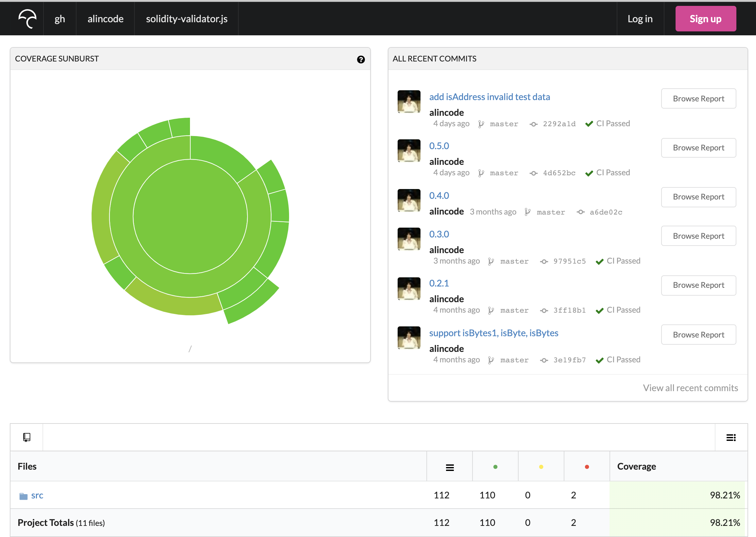This screenshot has height=537, width=756.
Task: Click the yellow partial-lines dot header
Action: (541, 467)
